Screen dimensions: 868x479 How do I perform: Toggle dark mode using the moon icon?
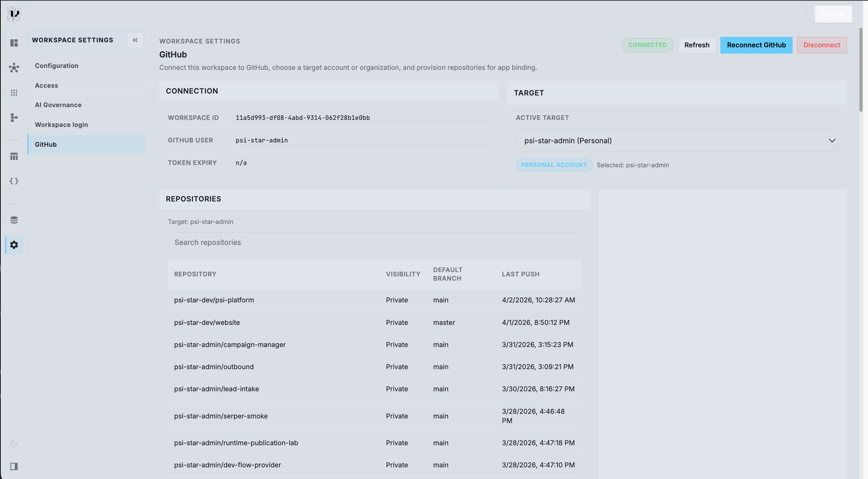(x=14, y=443)
